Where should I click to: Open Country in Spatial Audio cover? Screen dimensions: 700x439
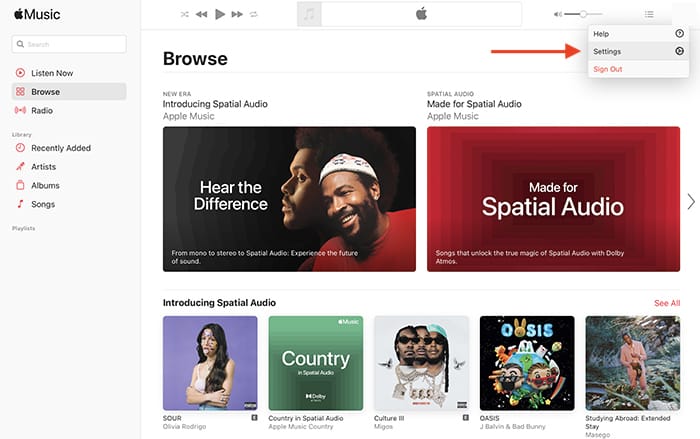click(x=316, y=363)
